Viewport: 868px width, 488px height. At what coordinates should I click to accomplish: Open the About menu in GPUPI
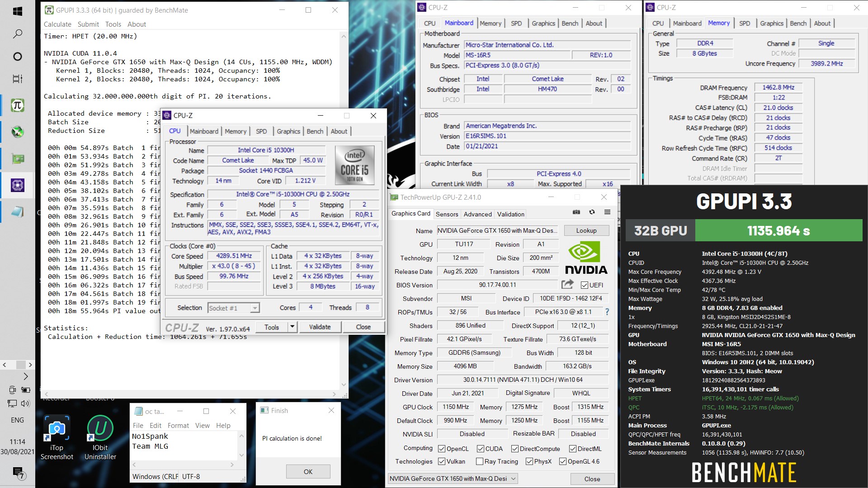point(137,24)
